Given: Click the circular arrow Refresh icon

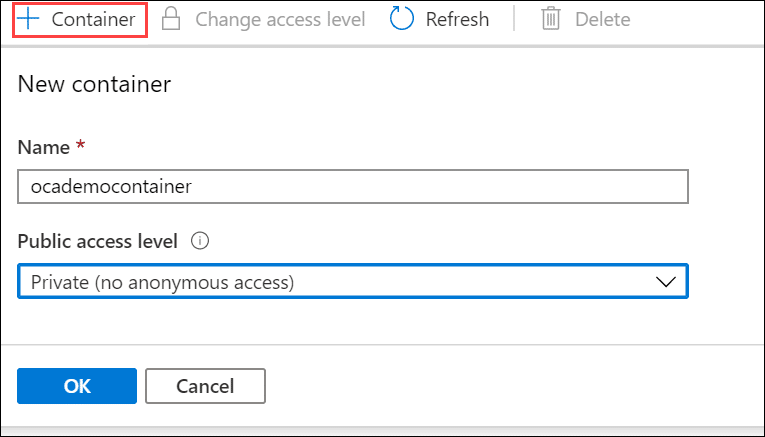Looking at the screenshot, I should click(x=402, y=19).
